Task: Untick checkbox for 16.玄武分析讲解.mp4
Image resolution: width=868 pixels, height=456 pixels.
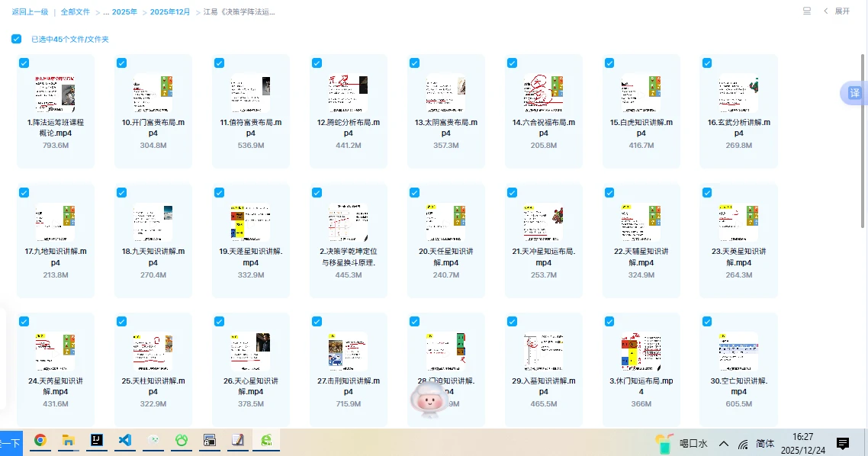Action: pyautogui.click(x=707, y=63)
